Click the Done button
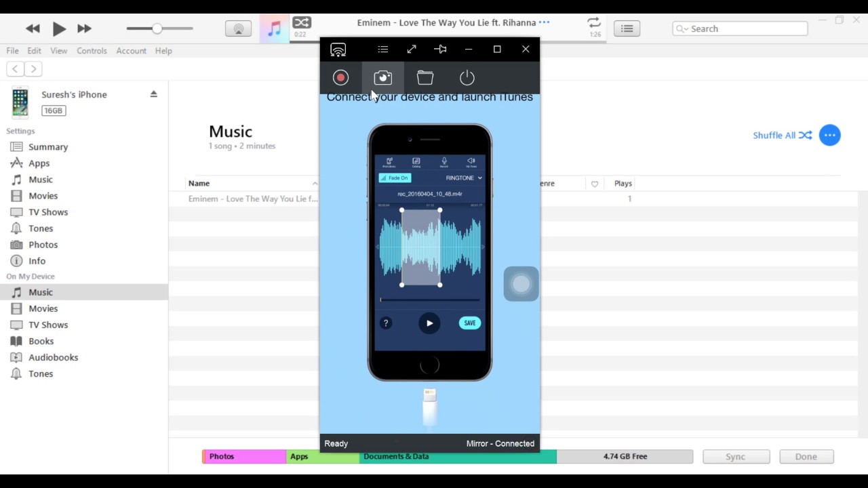The height and width of the screenshot is (488, 868). click(806, 457)
